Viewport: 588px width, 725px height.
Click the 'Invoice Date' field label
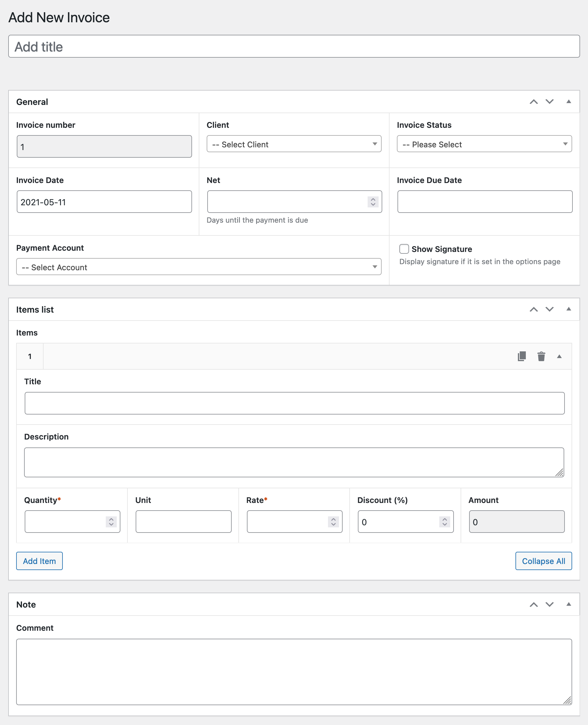coord(40,180)
